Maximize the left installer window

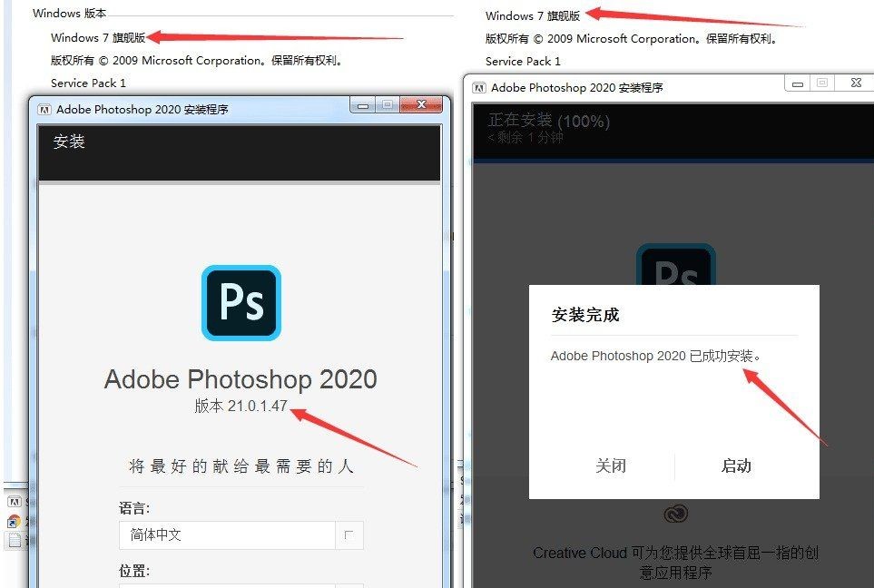[x=388, y=104]
